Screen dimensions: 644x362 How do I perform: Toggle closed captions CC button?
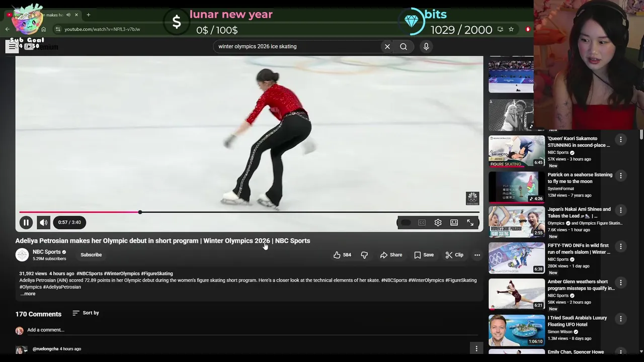coord(422,223)
